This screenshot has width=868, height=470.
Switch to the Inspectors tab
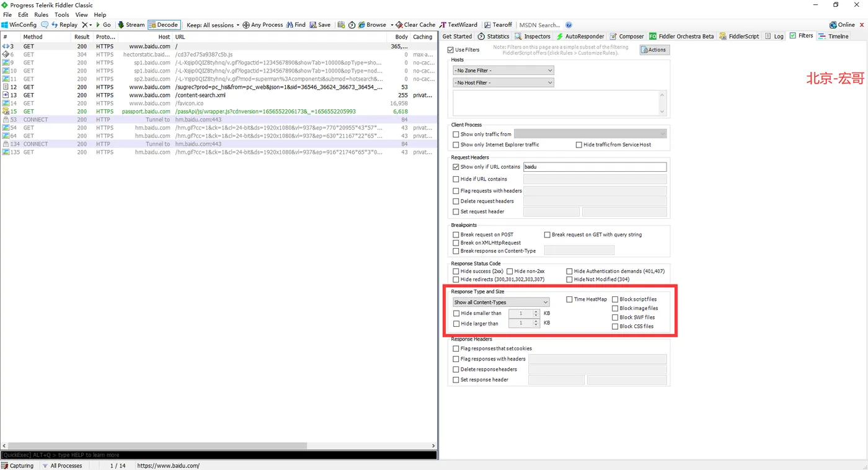tap(533, 36)
